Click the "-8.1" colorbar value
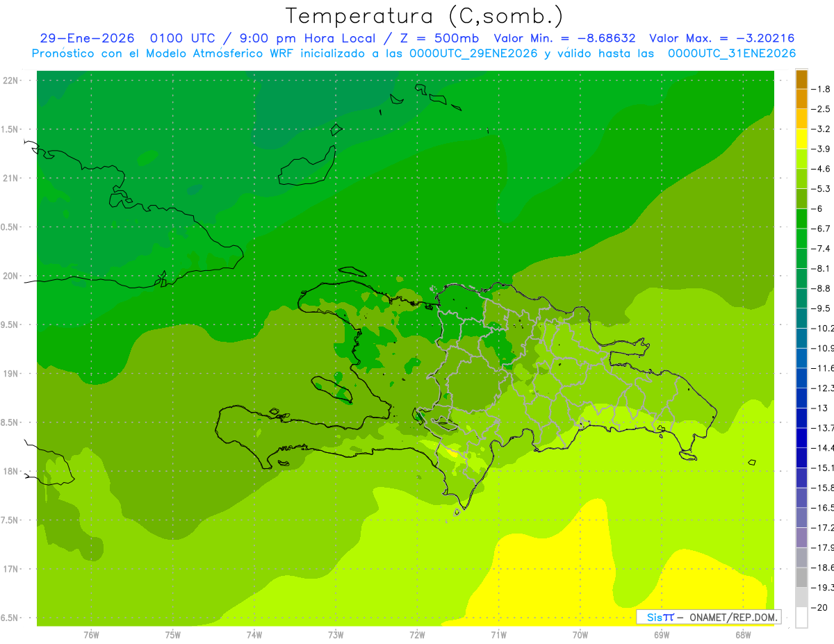Image resolution: width=834 pixels, height=644 pixels. 821,268
